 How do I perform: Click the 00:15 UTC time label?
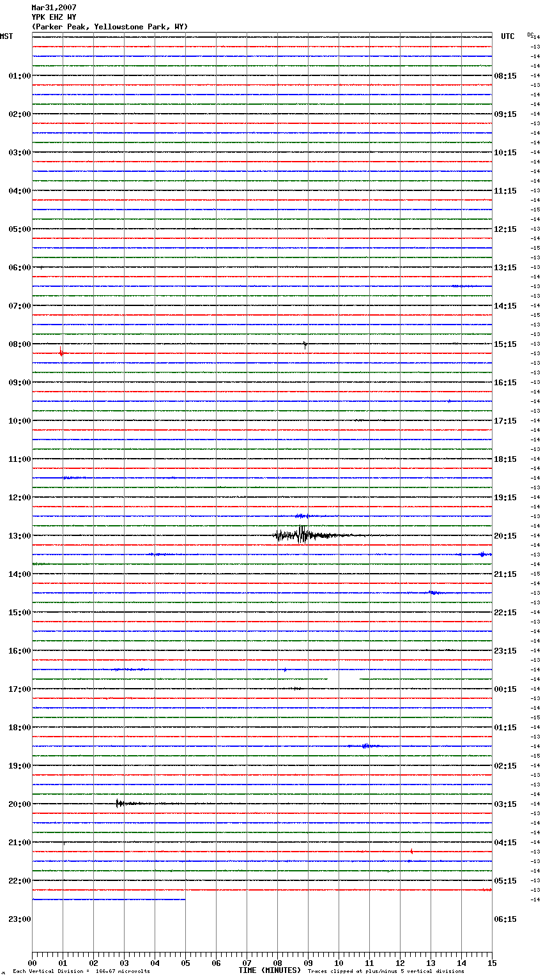pyautogui.click(x=505, y=689)
